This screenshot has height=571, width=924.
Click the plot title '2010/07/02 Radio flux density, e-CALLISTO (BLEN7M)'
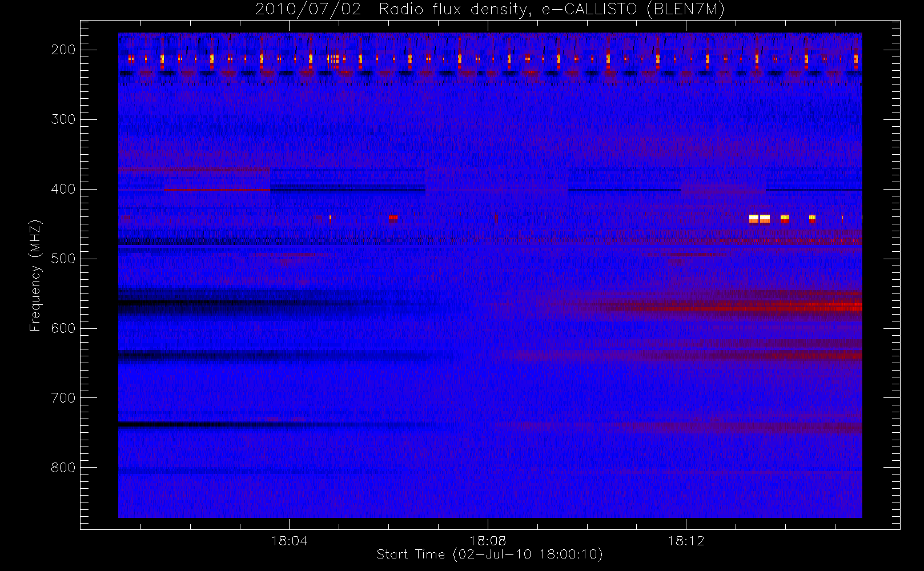490,9
